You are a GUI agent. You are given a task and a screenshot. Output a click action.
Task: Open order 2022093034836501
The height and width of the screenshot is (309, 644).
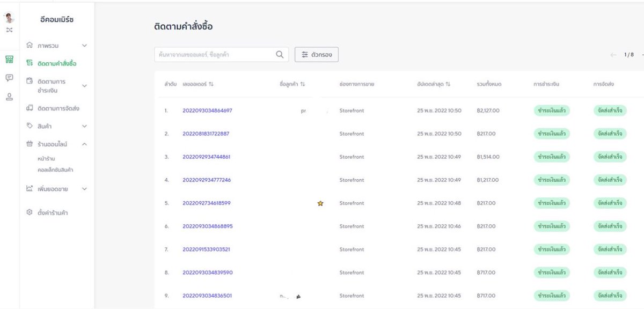pyautogui.click(x=207, y=296)
